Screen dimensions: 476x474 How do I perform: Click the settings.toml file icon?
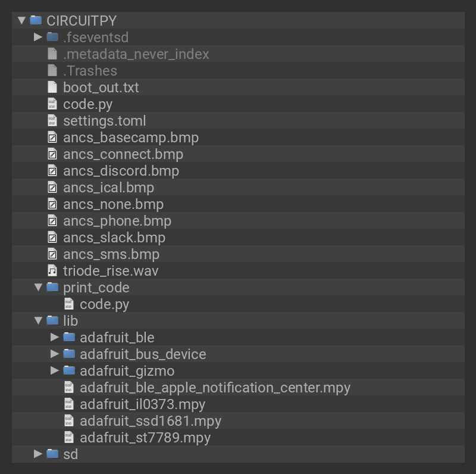click(52, 121)
